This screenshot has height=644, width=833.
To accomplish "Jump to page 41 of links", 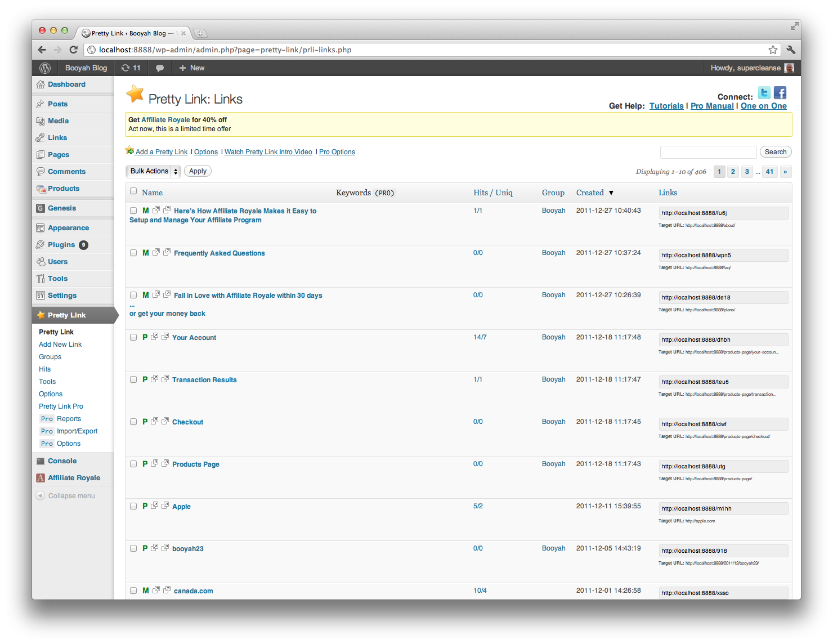I will click(x=769, y=172).
